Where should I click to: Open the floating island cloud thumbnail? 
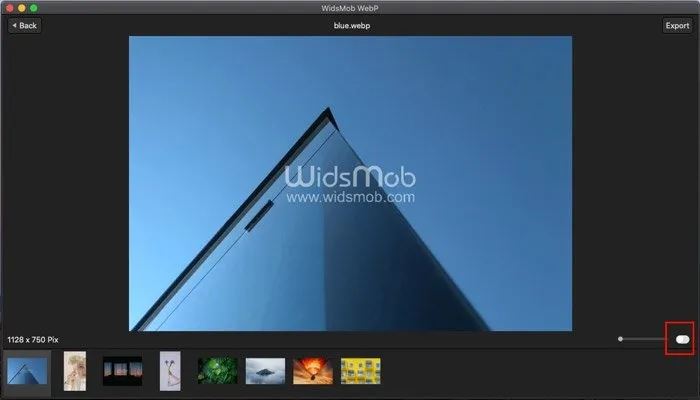pos(265,371)
